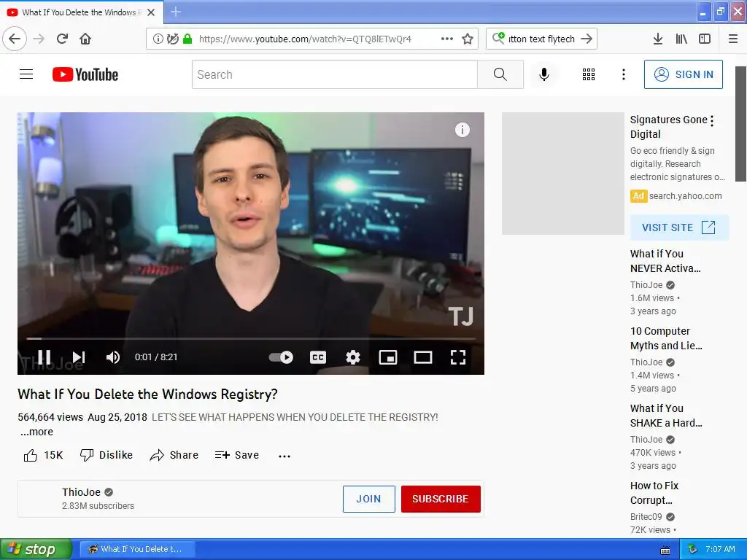The width and height of the screenshot is (747, 560).
Task: Open more actions under the video
Action: pos(285,456)
